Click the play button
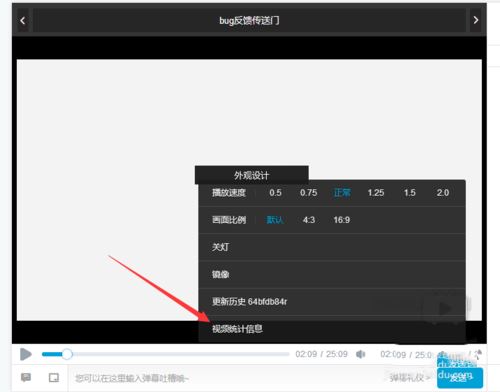500x392 pixels. pos(26,354)
